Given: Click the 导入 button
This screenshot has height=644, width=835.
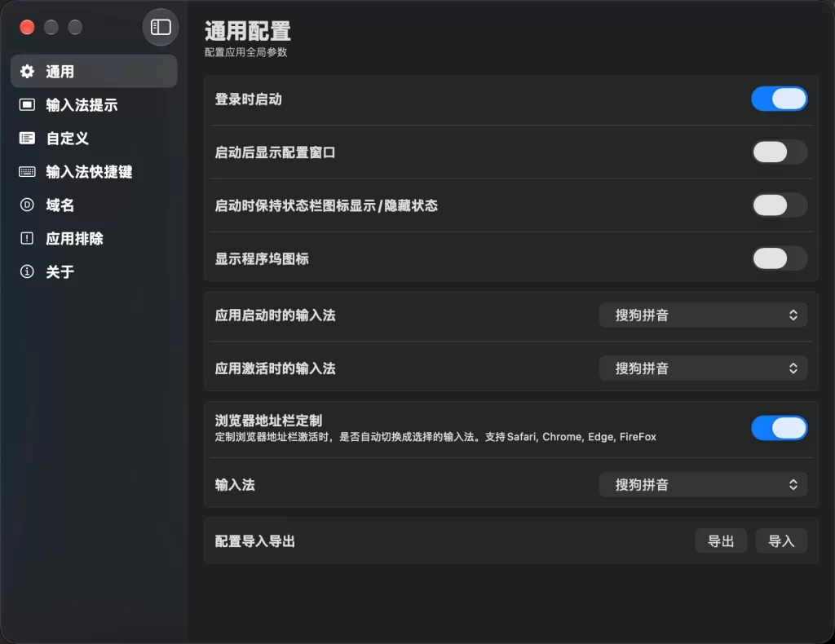Looking at the screenshot, I should 781,541.
